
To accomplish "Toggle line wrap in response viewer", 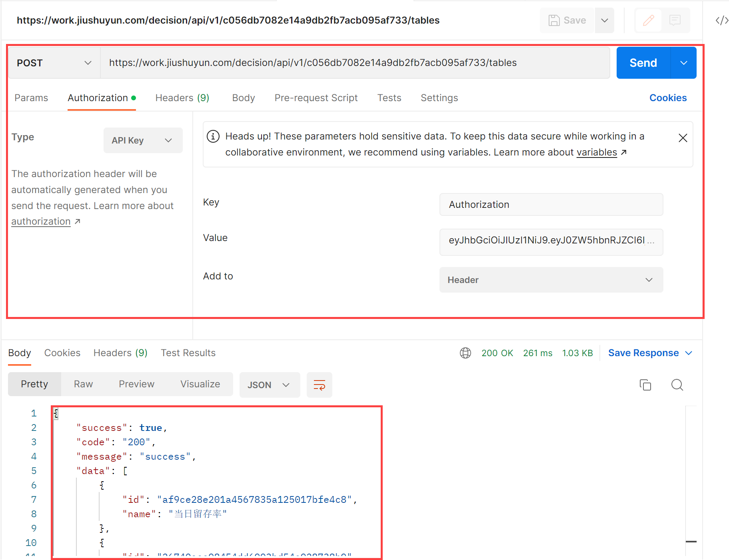I will click(319, 385).
